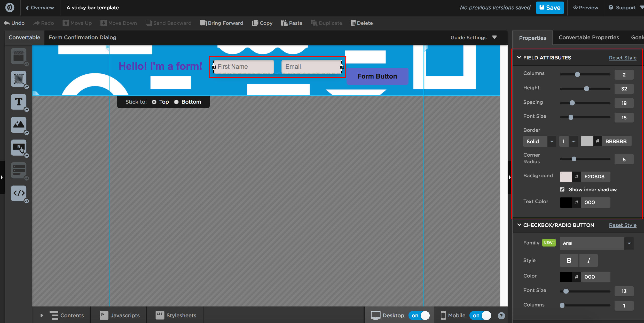Select the Image widget tool
The height and width of the screenshot is (323, 644).
19,125
